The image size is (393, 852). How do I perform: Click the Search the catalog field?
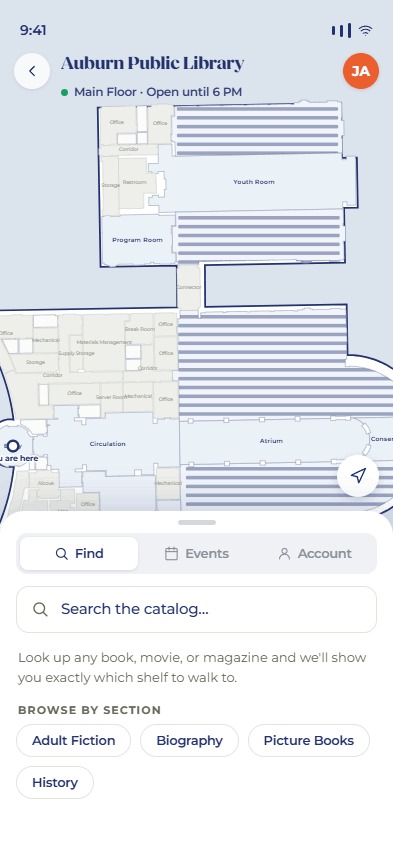[196, 609]
